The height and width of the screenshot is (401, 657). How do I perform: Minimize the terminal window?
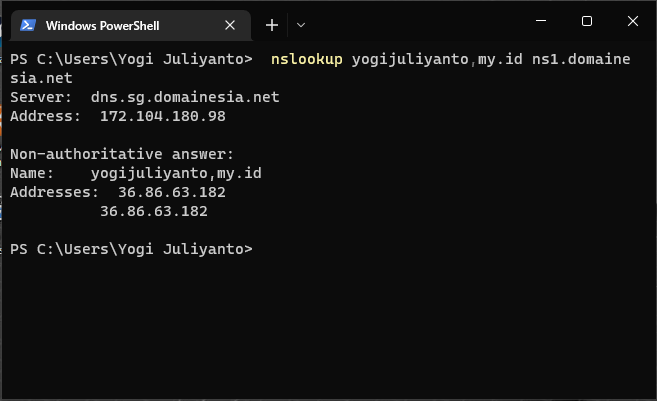pyautogui.click(x=541, y=21)
